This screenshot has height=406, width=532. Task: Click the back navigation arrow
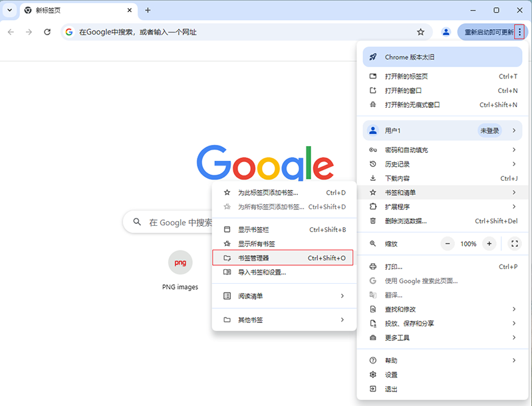(11, 32)
